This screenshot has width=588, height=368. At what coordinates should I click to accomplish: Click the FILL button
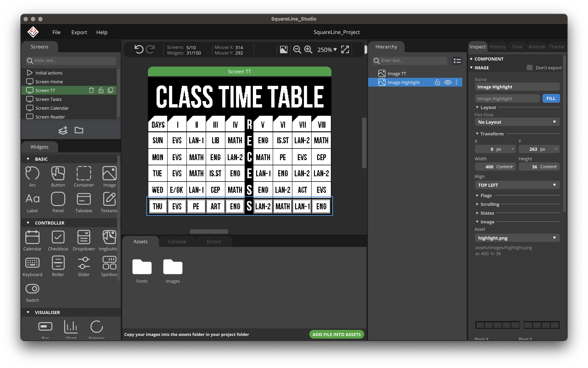(x=551, y=98)
